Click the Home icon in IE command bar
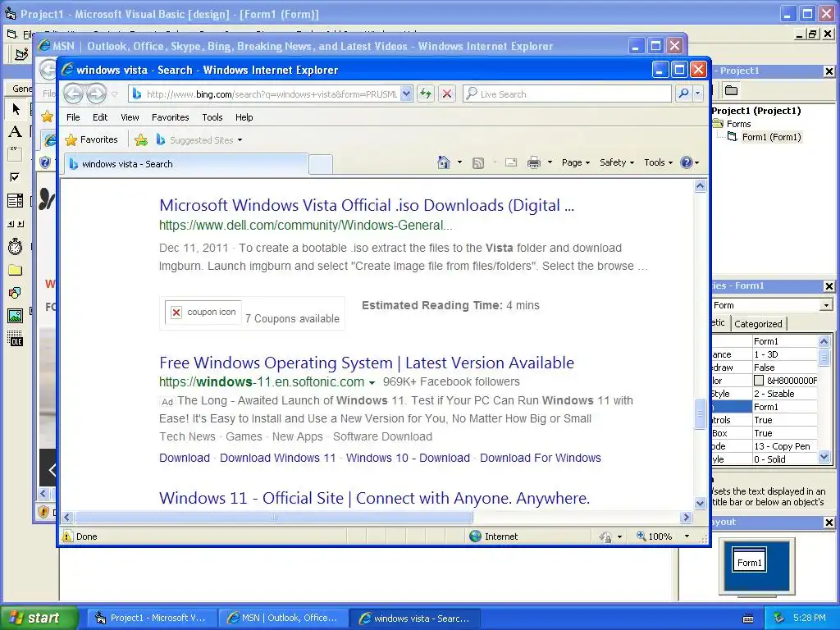 point(444,162)
